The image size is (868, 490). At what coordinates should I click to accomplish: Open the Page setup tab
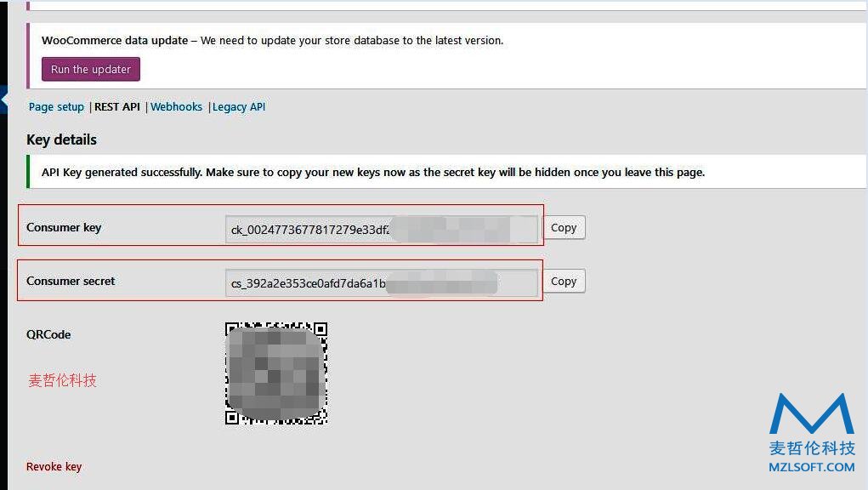click(56, 107)
